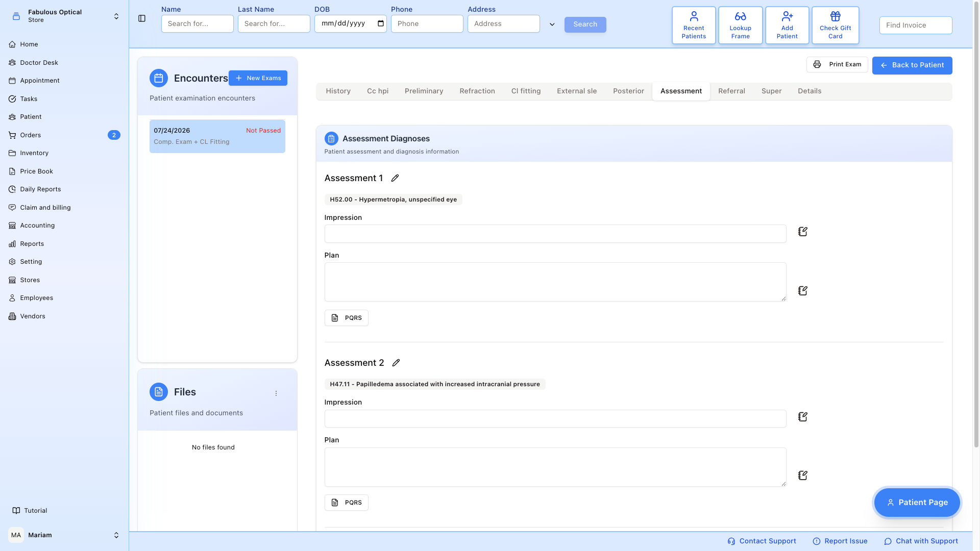
Task: Open Chat with Support
Action: pos(921,541)
